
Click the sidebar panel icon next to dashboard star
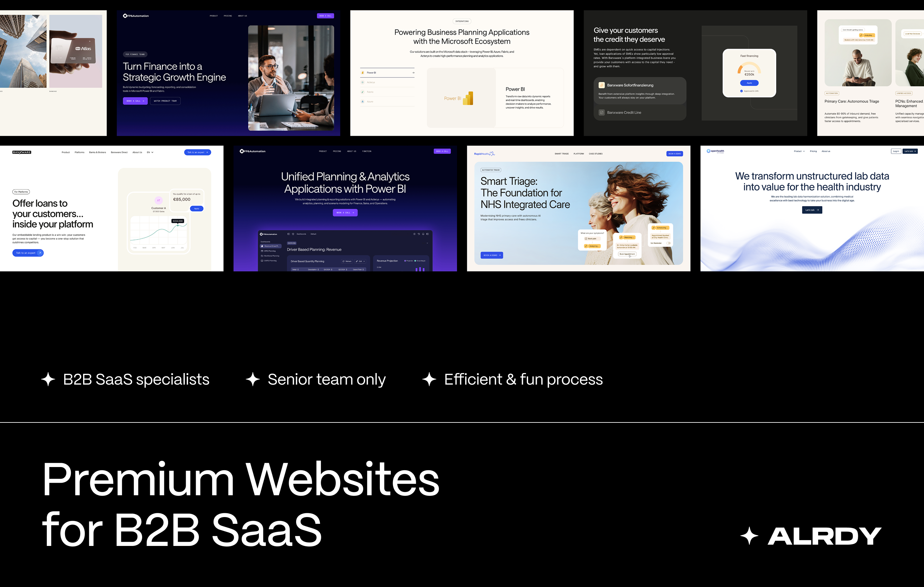pos(288,234)
